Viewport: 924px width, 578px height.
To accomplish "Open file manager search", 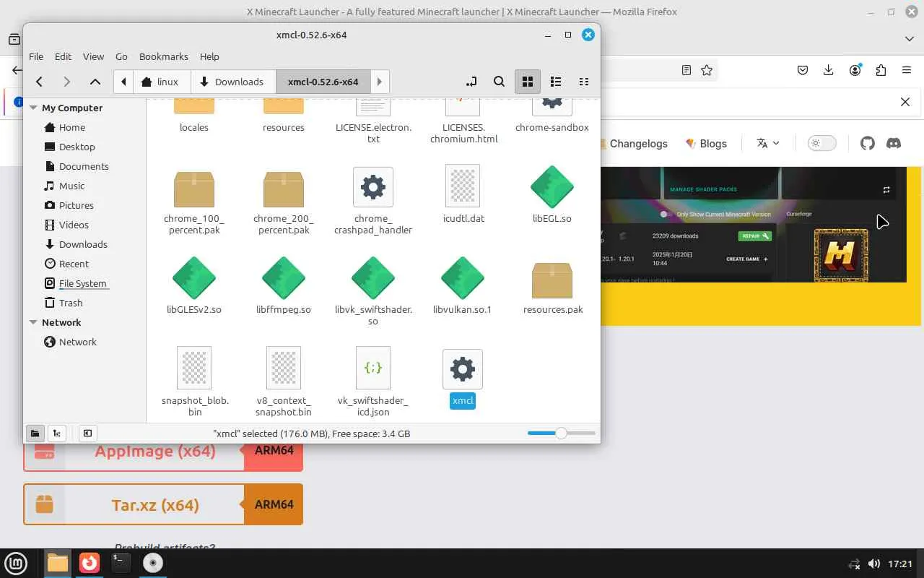I will 499,82.
